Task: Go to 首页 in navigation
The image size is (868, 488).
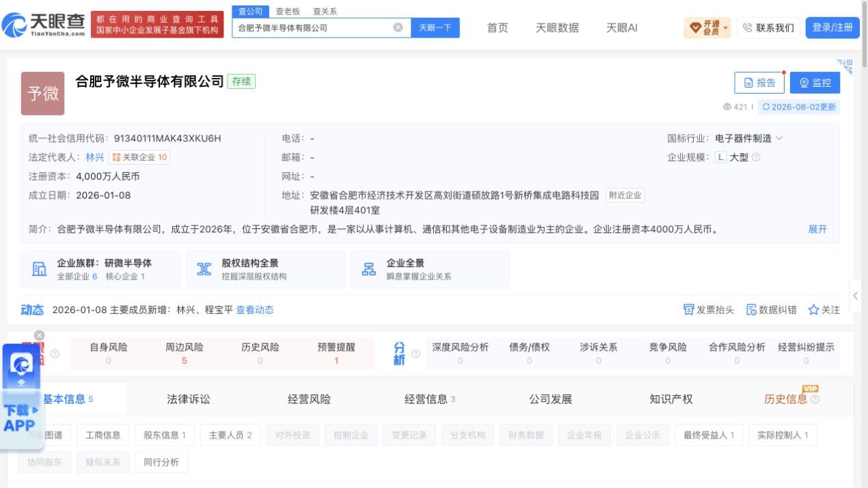Action: click(x=498, y=28)
